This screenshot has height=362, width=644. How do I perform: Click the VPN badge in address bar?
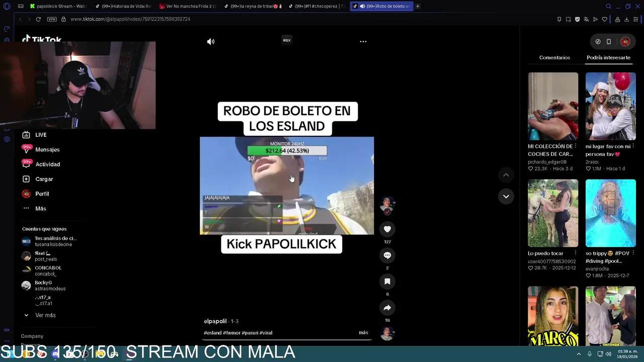point(52,19)
